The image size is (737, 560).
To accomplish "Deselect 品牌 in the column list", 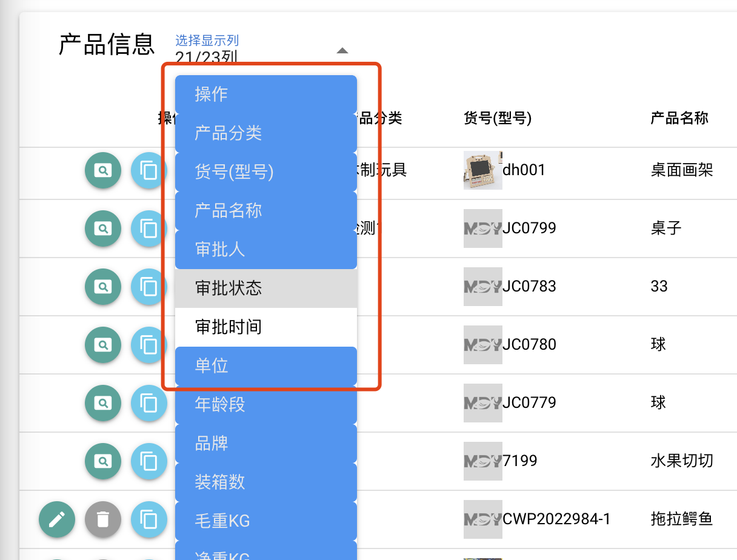I will 266,444.
